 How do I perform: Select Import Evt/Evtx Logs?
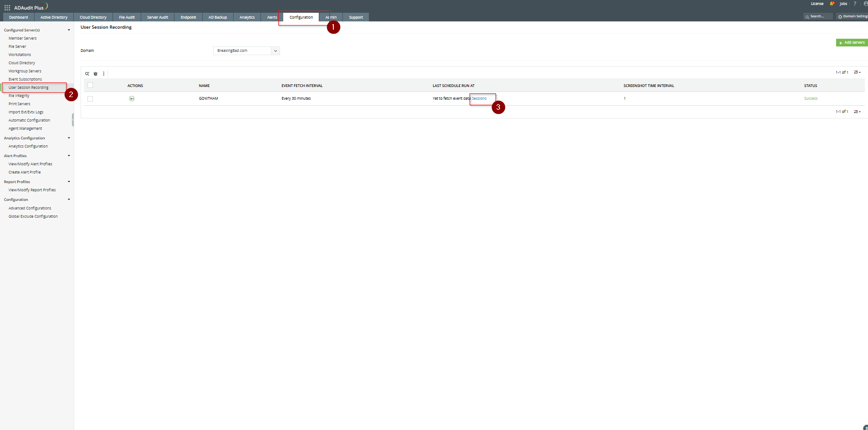coord(26,112)
